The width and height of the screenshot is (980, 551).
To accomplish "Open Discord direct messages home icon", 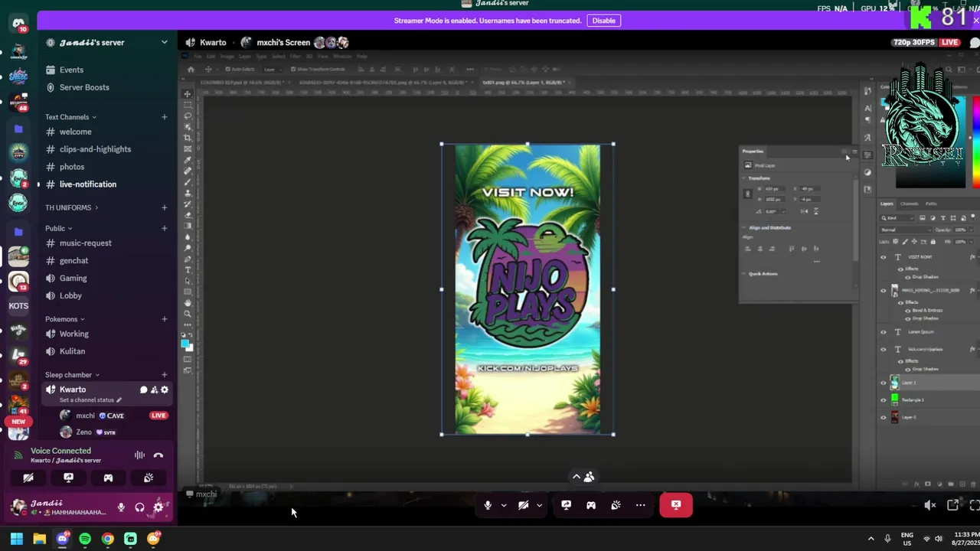I will pyautogui.click(x=18, y=23).
